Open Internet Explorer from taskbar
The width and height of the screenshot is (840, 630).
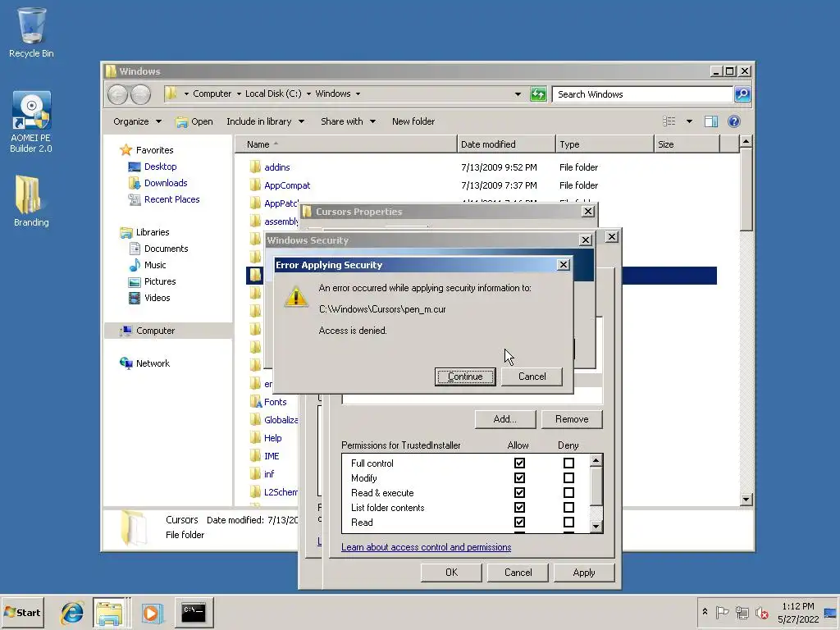pos(72,612)
